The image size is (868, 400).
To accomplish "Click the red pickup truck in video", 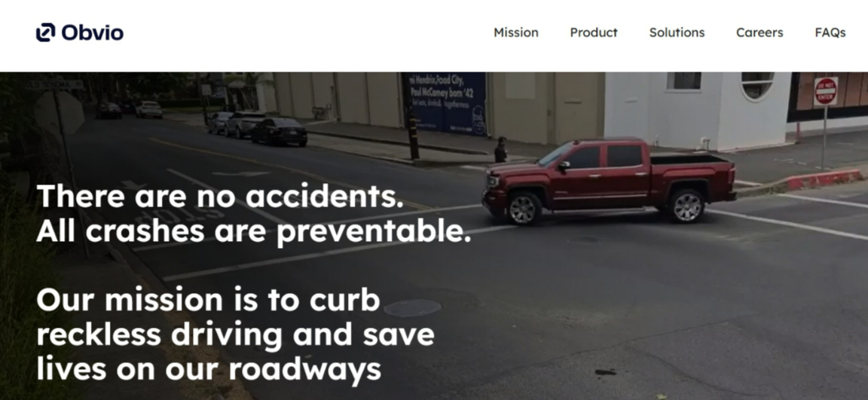I will (x=608, y=181).
